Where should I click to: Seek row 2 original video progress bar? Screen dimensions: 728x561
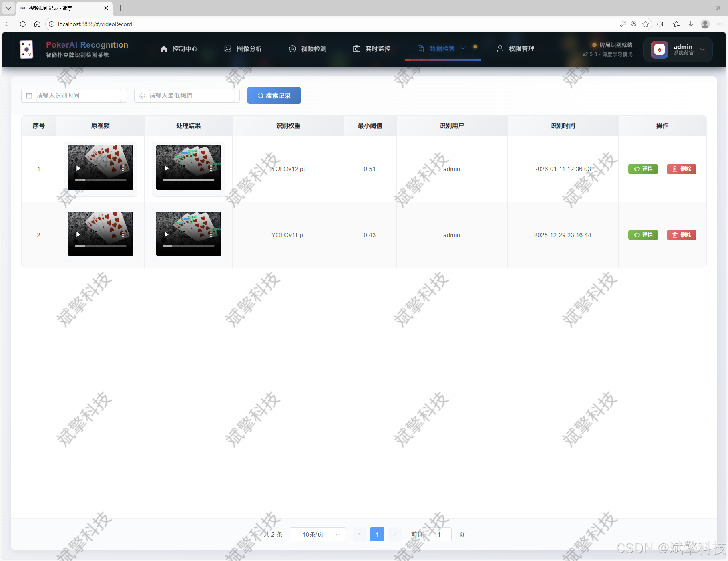coord(101,246)
